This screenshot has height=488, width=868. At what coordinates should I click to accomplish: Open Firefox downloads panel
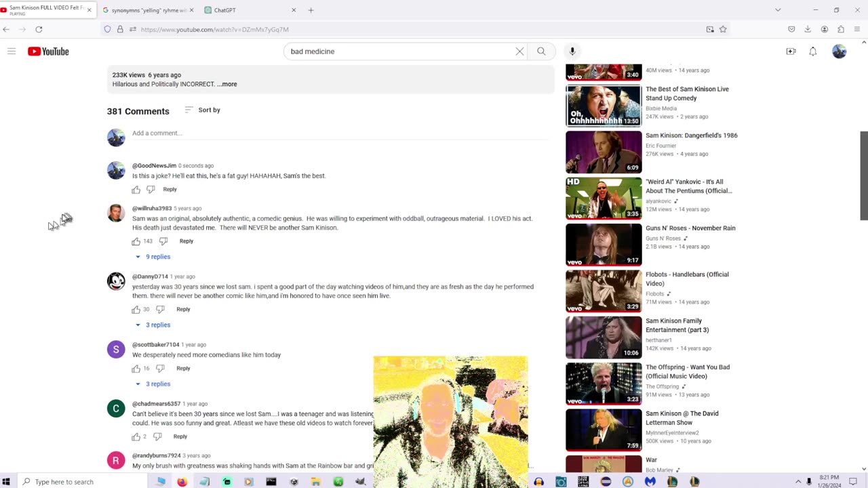click(808, 29)
